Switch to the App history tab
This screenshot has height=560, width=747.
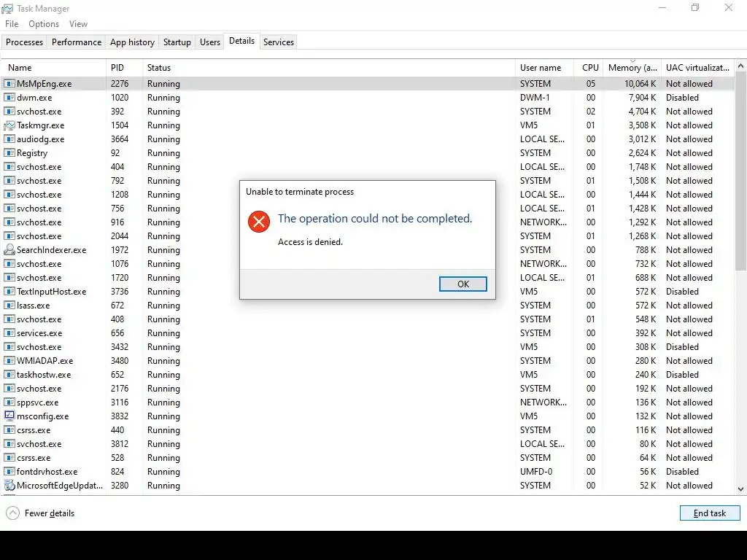tap(133, 42)
